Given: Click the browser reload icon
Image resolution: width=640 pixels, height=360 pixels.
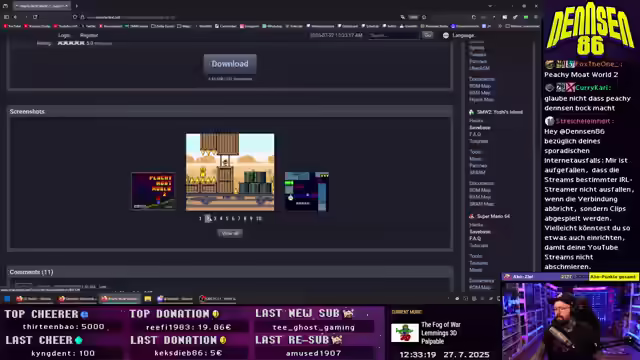Looking at the screenshot, I should (35, 17).
